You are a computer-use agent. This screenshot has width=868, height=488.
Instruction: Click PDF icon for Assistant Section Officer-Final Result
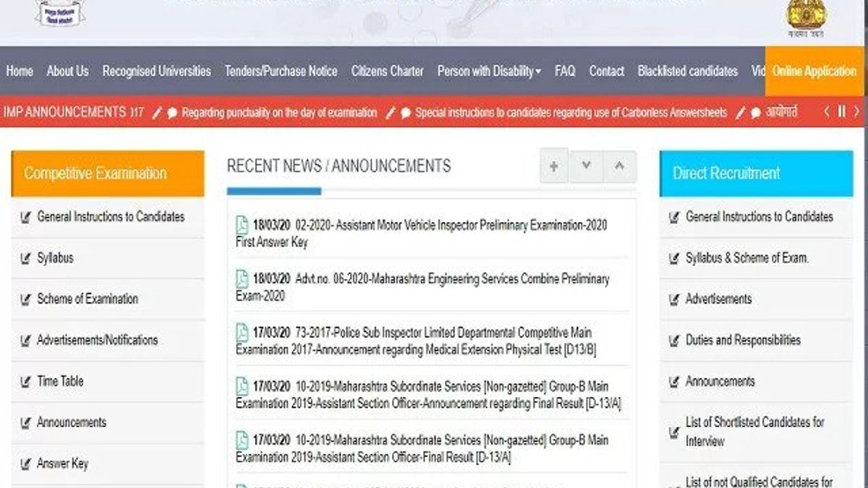[x=242, y=440]
